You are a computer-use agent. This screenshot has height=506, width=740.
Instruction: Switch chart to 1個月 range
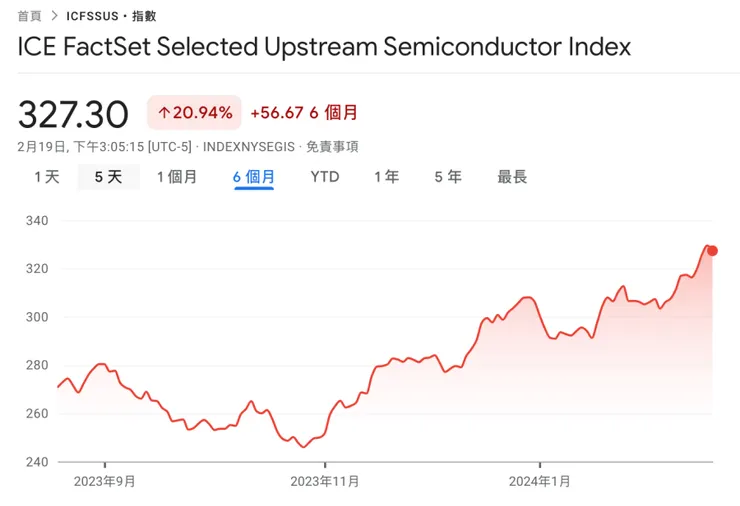(176, 177)
